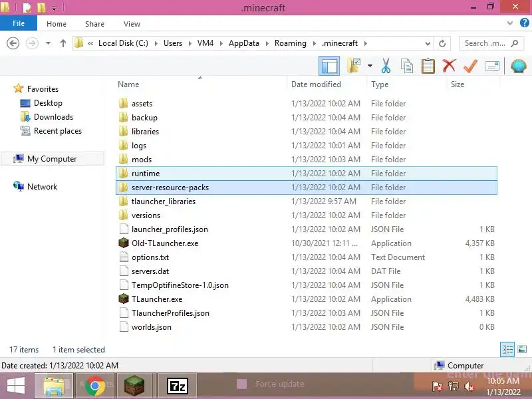Switch to Large icons view in status bar
Image resolution: width=532 pixels, height=399 pixels.
[522, 350]
